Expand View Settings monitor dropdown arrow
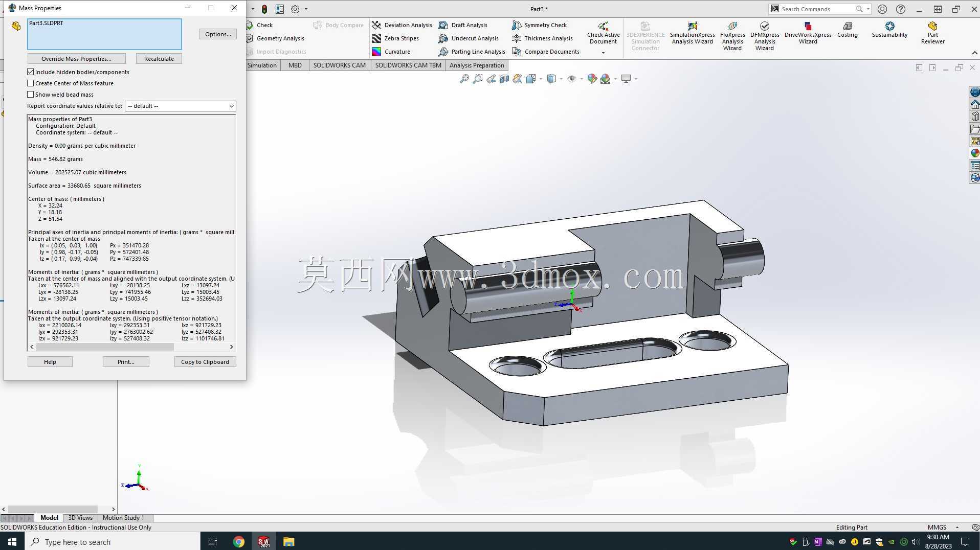The image size is (980, 550). click(x=636, y=79)
